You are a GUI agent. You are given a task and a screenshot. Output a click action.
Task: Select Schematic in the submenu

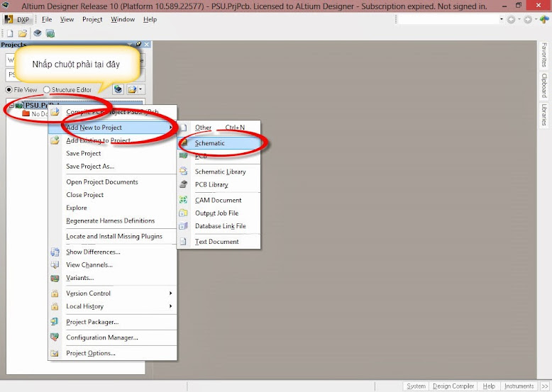click(x=219, y=143)
